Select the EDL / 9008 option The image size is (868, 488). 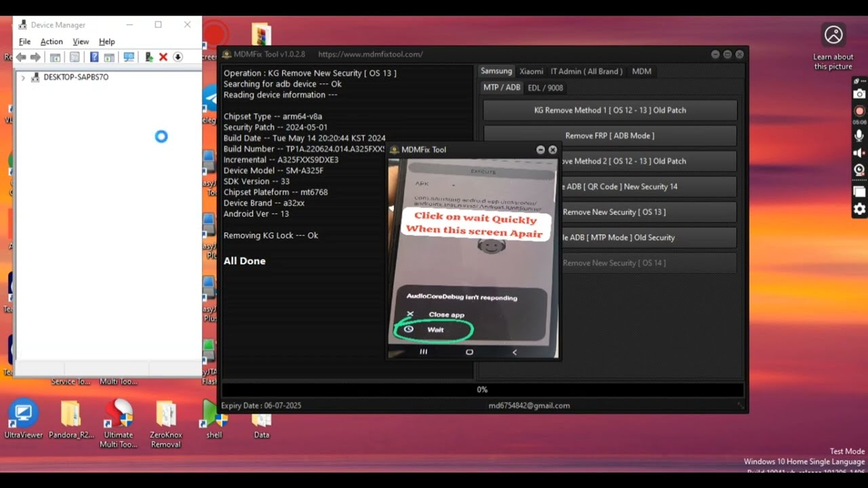point(545,87)
